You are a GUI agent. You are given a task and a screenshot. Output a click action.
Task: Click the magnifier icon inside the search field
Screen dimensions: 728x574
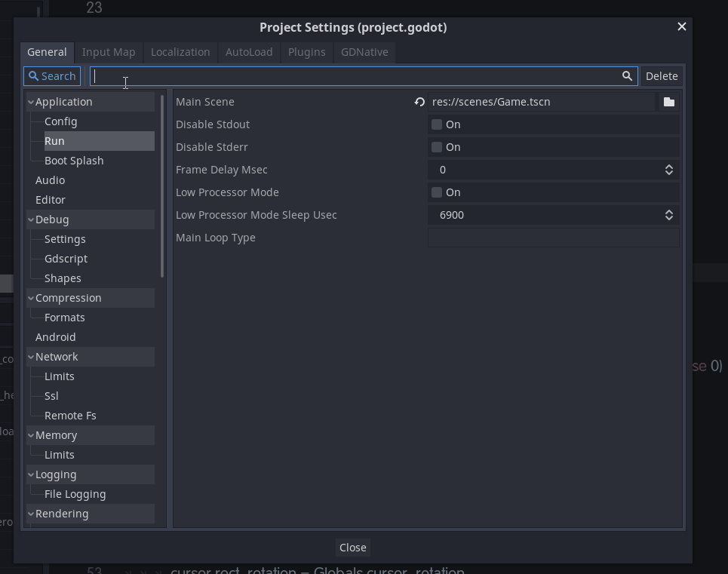[628, 75]
